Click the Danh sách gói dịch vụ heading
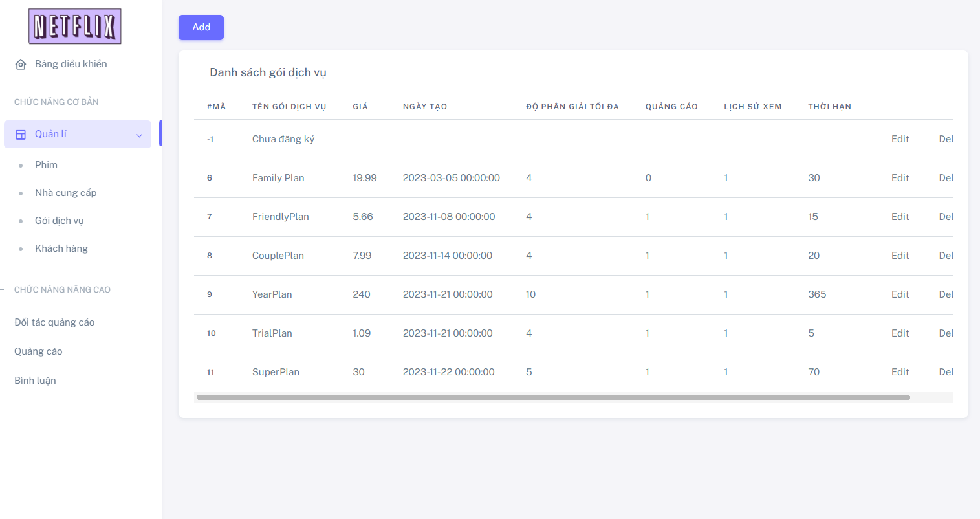Viewport: 980px width, 519px height. point(268,72)
